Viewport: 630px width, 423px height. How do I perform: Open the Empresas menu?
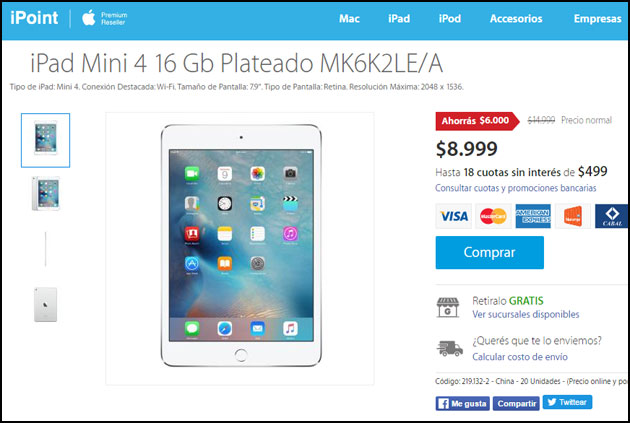click(x=597, y=18)
